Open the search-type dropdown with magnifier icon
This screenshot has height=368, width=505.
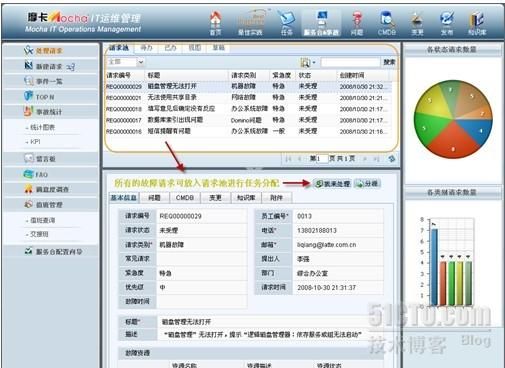click(308, 62)
